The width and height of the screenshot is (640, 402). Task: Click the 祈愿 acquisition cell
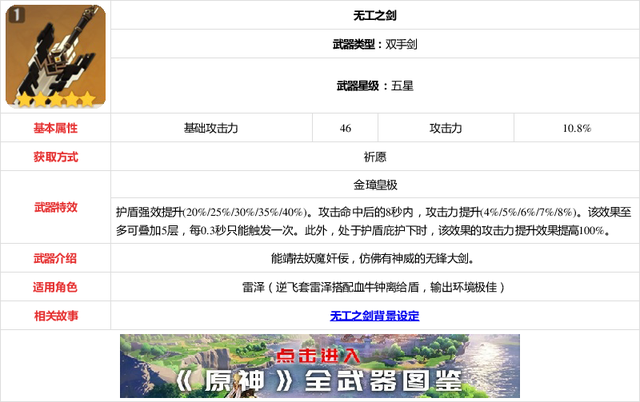pos(375,157)
